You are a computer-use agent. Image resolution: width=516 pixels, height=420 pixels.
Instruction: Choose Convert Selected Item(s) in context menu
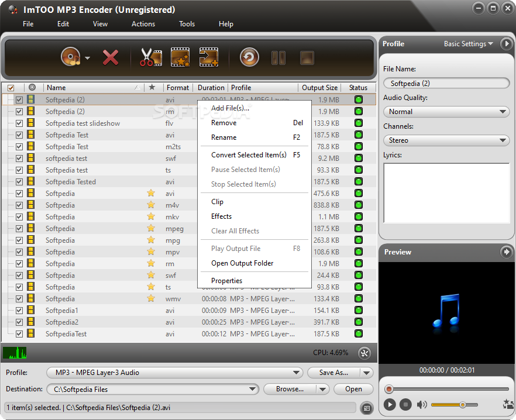[x=254, y=154]
